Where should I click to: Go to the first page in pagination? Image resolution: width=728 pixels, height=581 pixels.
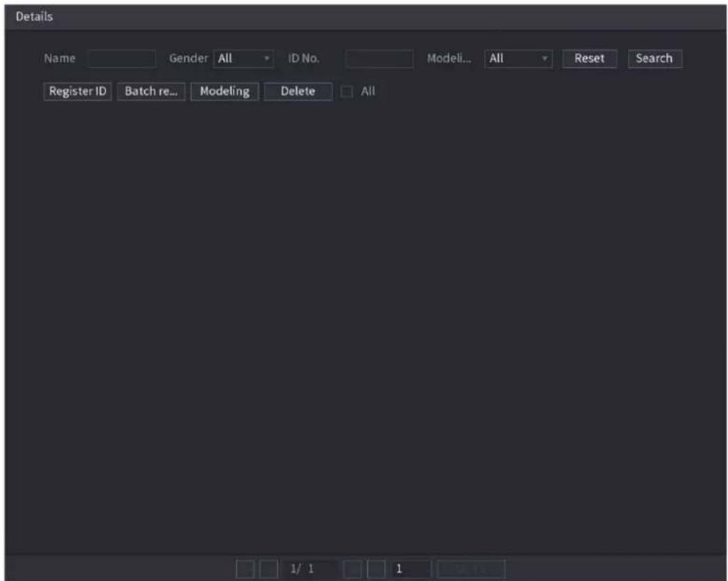pyautogui.click(x=245, y=569)
